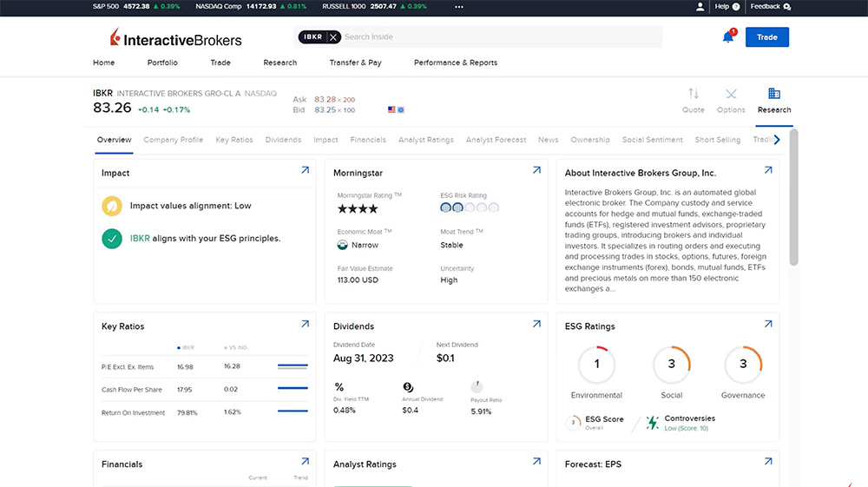Switch to the Analyst Ratings tab
This screenshot has height=487, width=868.
[425, 140]
